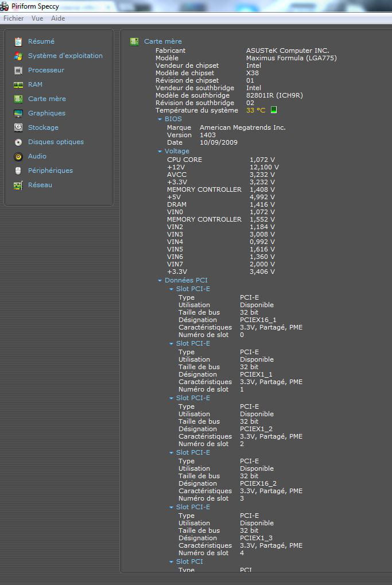Open the RAM module icon
This screenshot has height=585, width=392.
pyautogui.click(x=18, y=84)
